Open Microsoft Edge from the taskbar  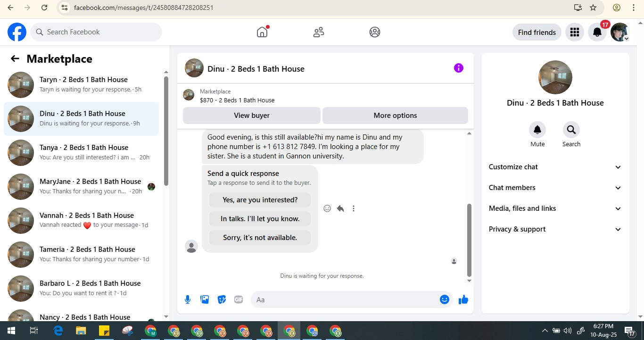pos(58,331)
